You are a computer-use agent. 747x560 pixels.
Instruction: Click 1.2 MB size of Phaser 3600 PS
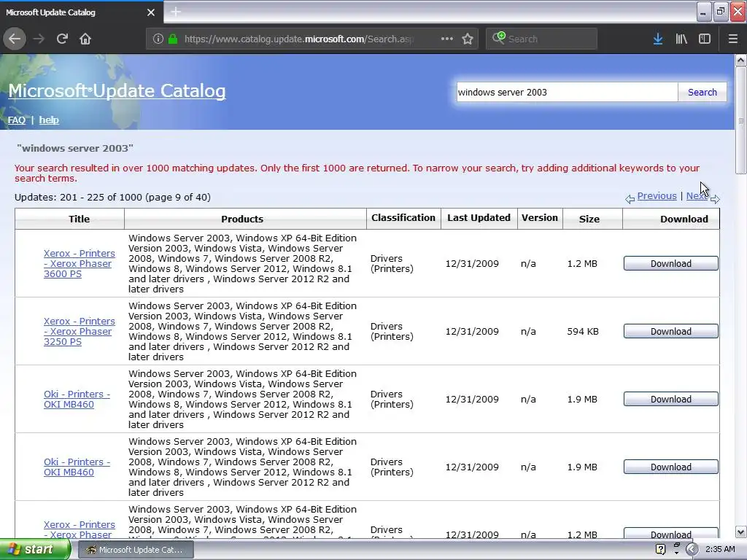(x=581, y=263)
